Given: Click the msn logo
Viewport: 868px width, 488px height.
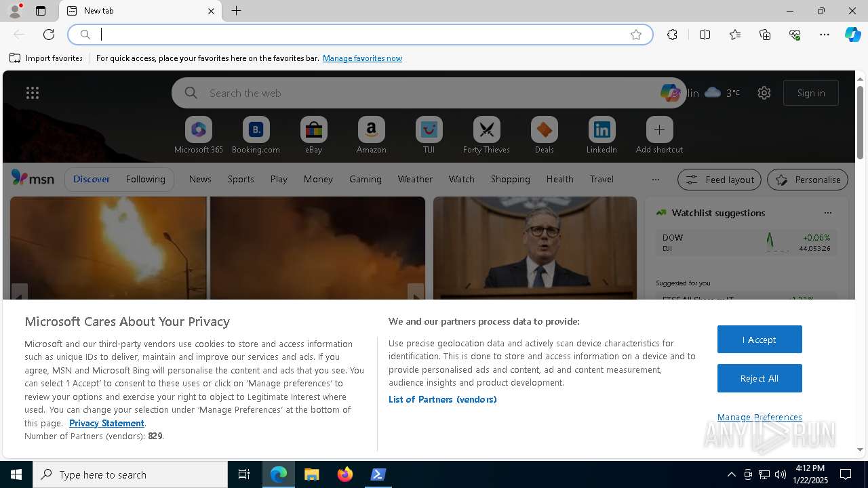Looking at the screenshot, I should (x=33, y=178).
